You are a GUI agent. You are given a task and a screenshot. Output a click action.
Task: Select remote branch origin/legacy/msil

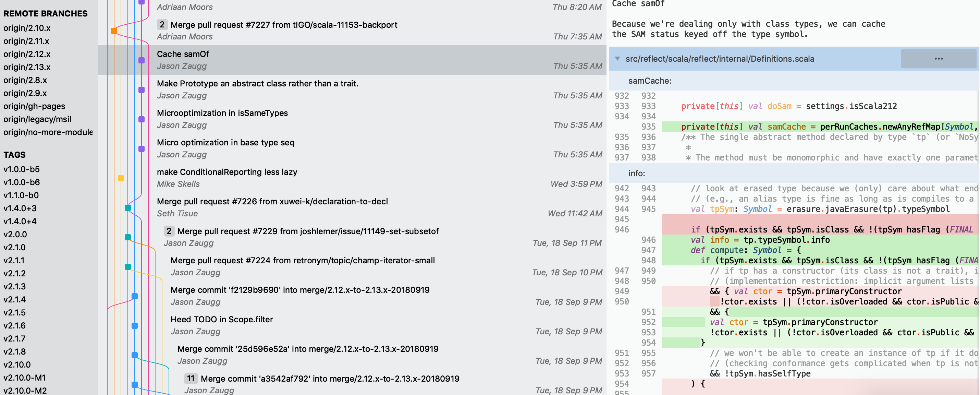[x=37, y=119]
